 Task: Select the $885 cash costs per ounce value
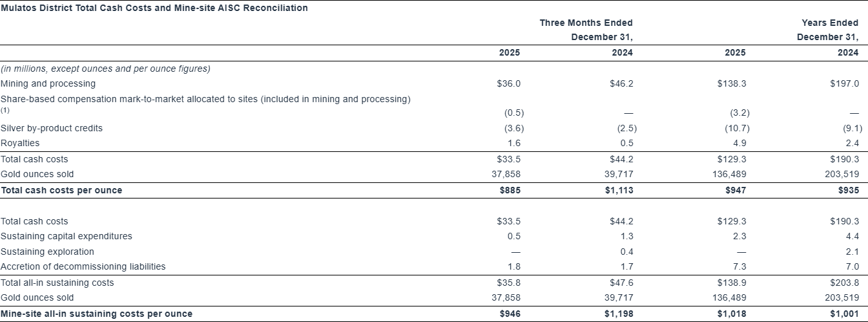510,190
